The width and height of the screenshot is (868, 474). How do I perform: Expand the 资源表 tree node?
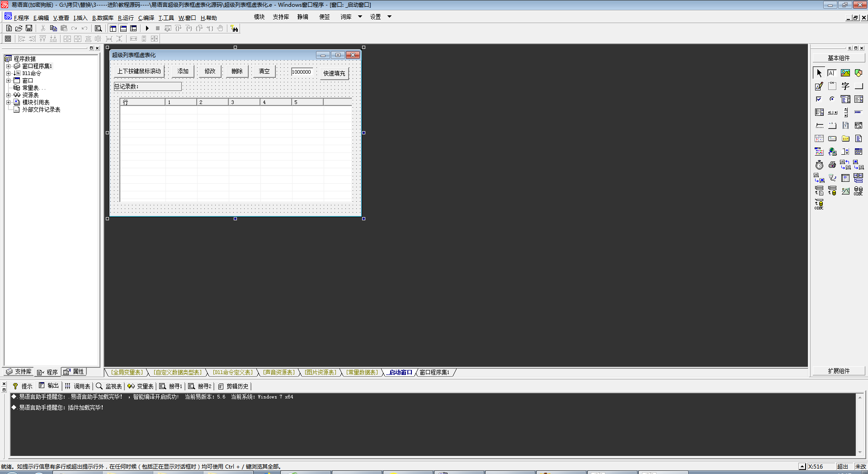pyautogui.click(x=8, y=95)
